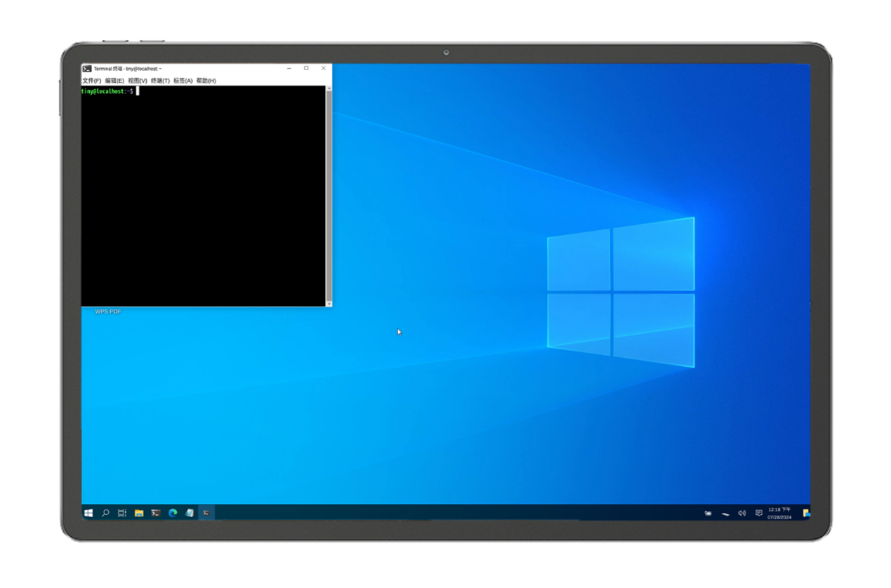The height and width of the screenshot is (588, 891).
Task: Click the volume speaker tray icon
Action: [x=742, y=513]
